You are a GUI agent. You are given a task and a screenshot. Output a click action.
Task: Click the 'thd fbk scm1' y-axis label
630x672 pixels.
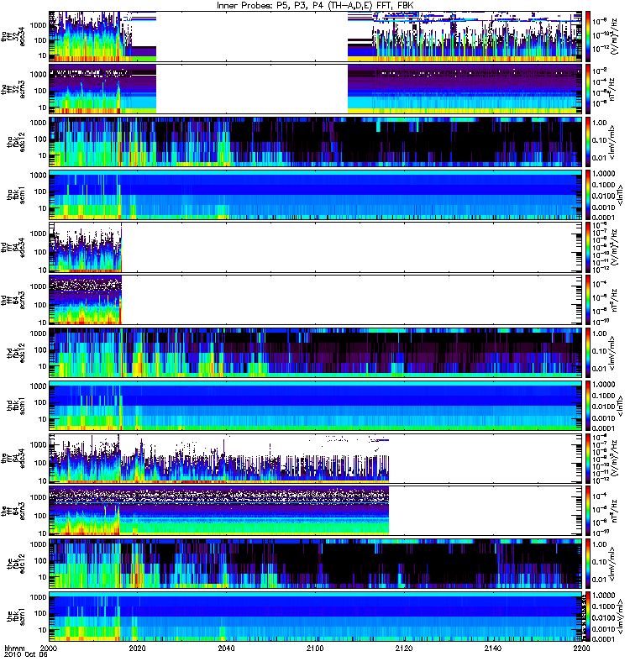click(x=15, y=406)
